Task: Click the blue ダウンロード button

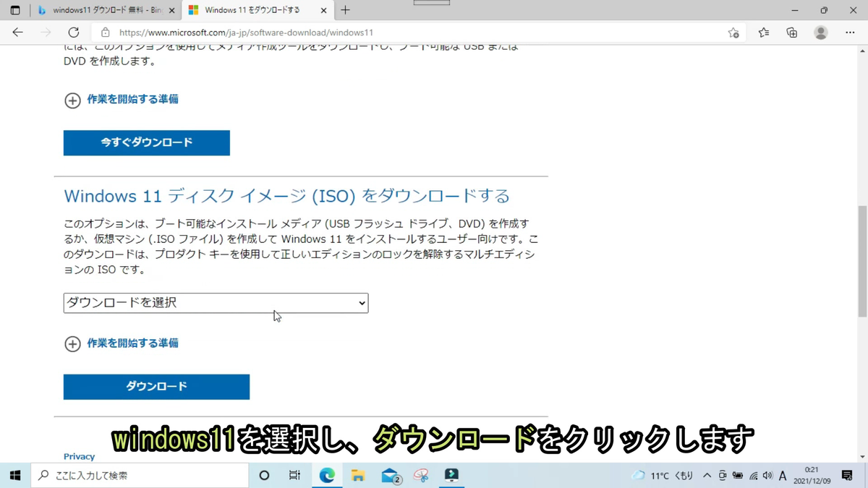Action: [156, 387]
